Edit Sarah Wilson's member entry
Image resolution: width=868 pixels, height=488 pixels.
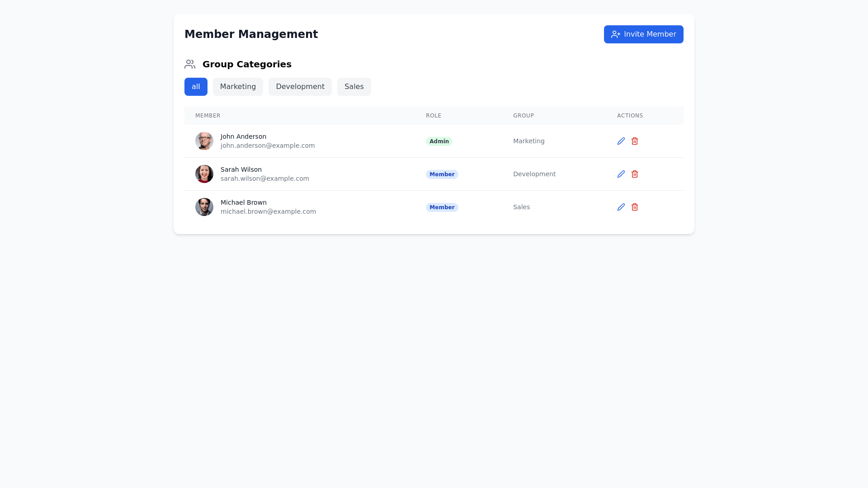(x=621, y=174)
